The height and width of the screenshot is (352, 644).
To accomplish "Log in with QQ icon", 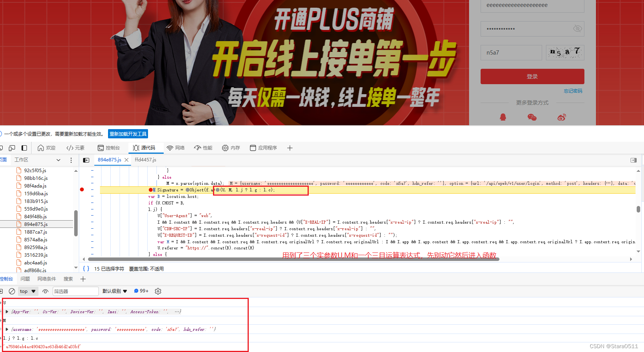I will 503,117.
